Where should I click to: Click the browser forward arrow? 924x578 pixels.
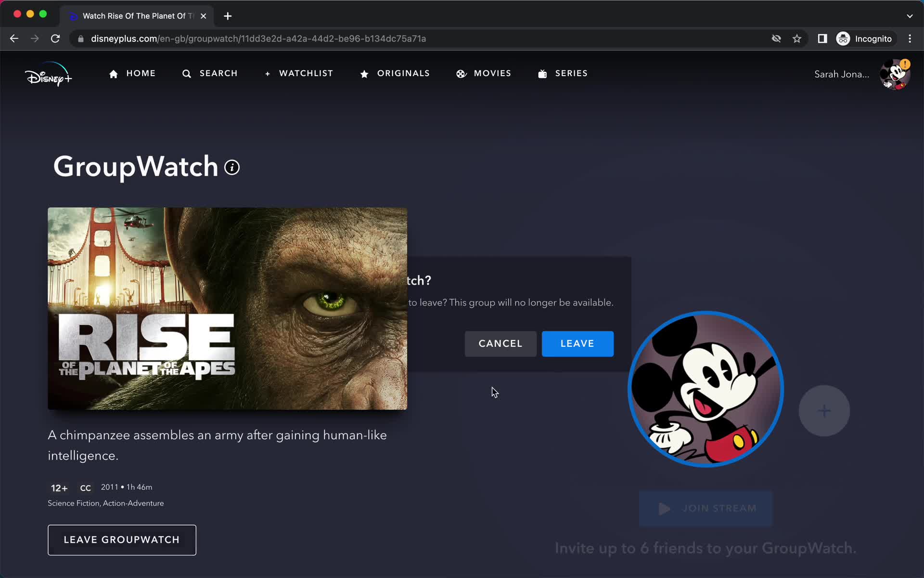tap(35, 39)
